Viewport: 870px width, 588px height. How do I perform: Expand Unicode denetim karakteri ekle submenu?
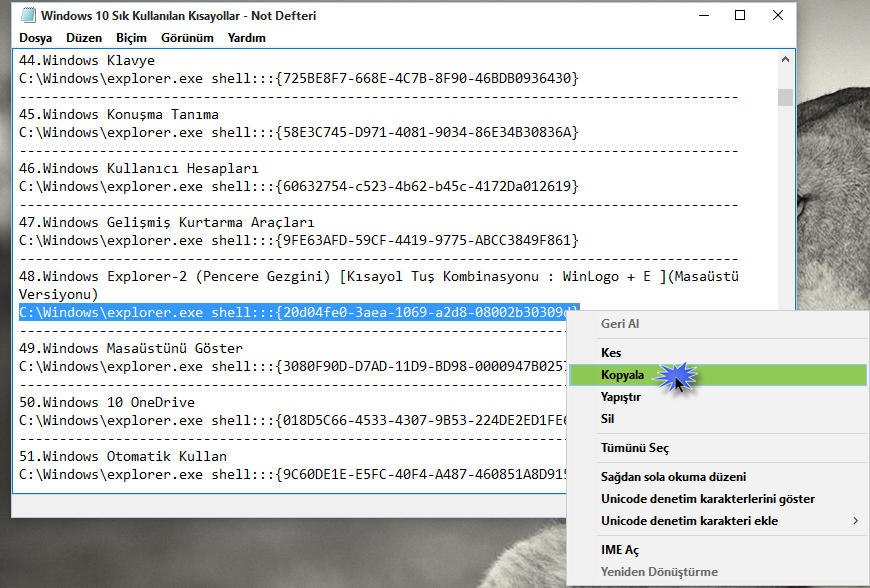(718, 521)
